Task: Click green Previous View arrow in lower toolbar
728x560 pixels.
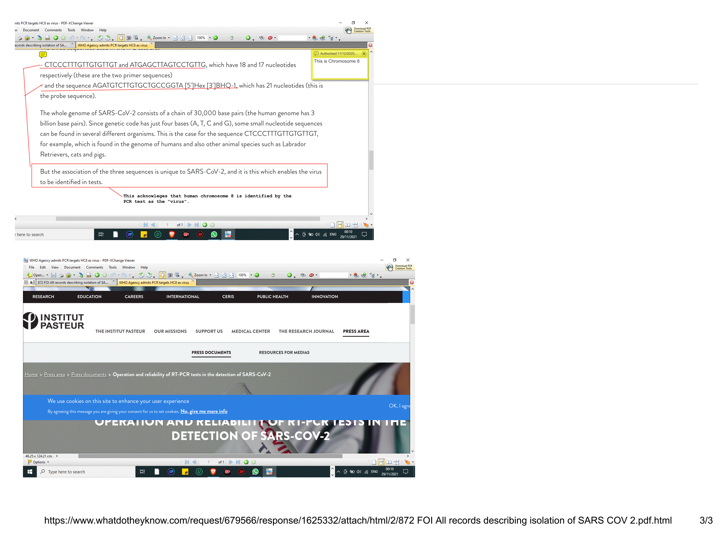Action: pyautogui.click(x=97, y=275)
